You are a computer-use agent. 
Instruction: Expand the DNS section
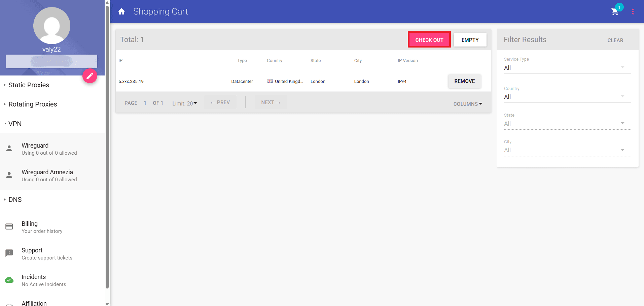click(x=15, y=200)
